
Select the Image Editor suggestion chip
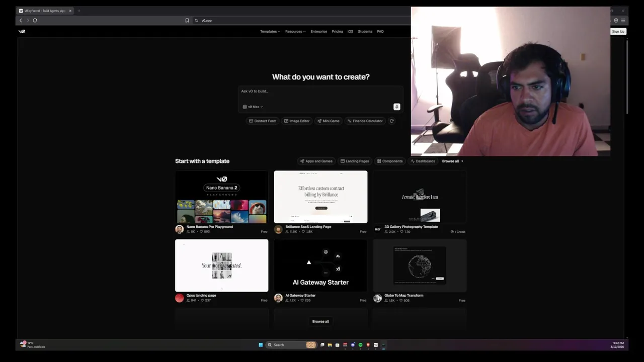296,121
